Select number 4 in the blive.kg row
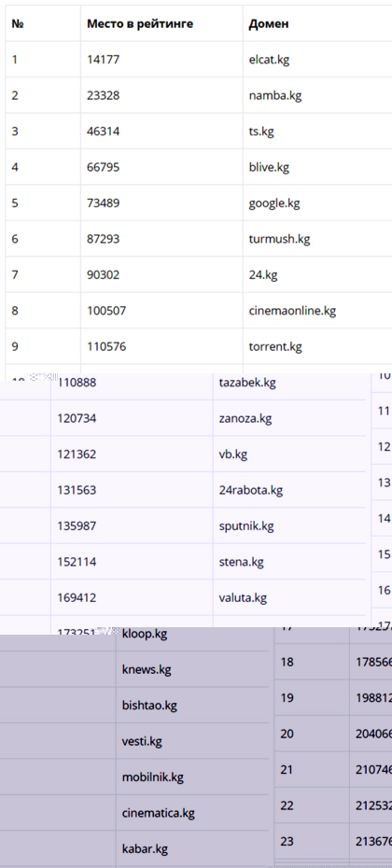The width and height of the screenshot is (392, 868). (15, 167)
